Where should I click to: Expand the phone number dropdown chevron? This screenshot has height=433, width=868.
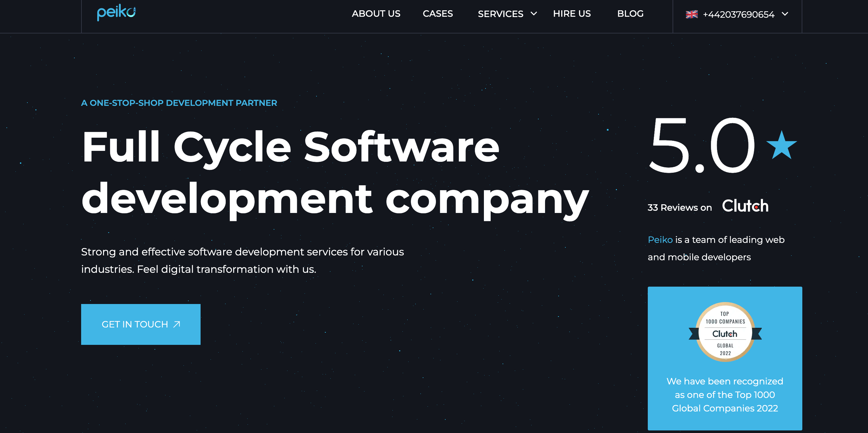(785, 14)
